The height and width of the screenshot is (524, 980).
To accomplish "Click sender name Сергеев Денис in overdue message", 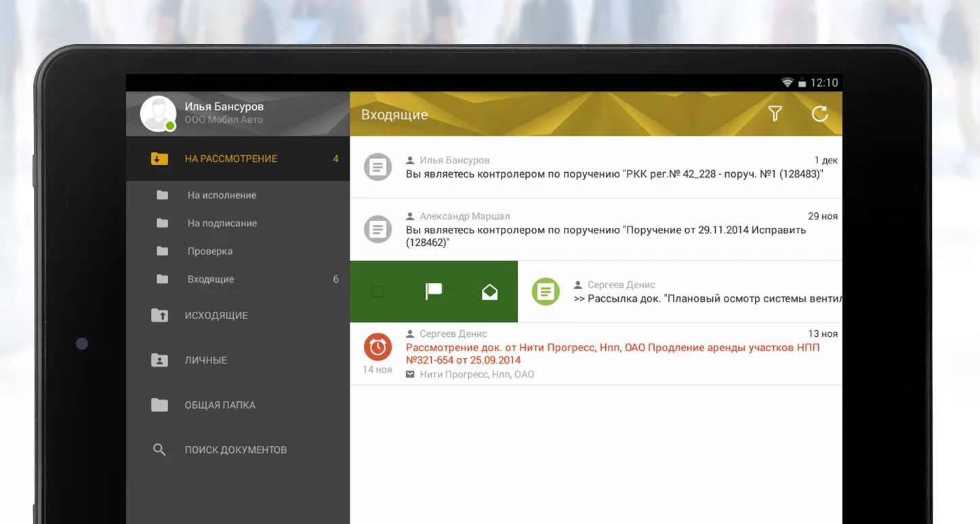I will point(453,334).
